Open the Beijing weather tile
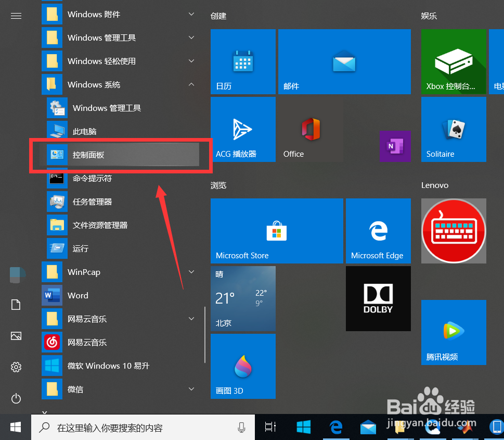This screenshot has width=504, height=440. point(243,298)
